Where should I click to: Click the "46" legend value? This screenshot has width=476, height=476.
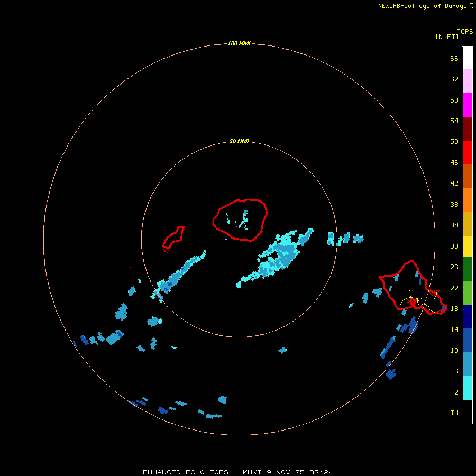pyautogui.click(x=454, y=163)
